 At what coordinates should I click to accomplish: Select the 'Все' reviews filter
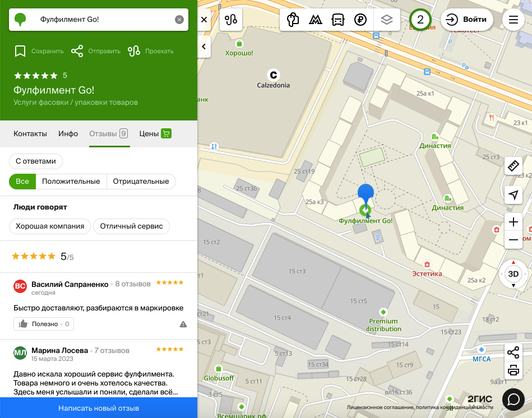click(22, 182)
